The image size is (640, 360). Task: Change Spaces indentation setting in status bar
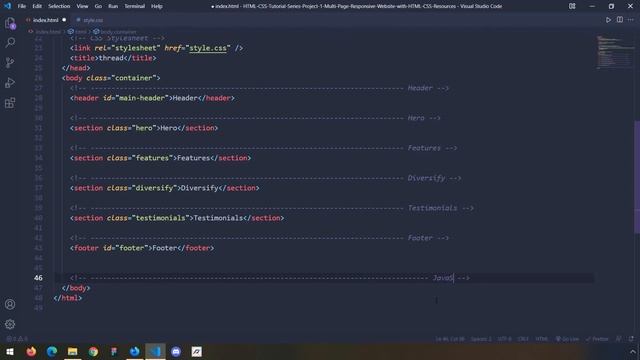pos(481,339)
